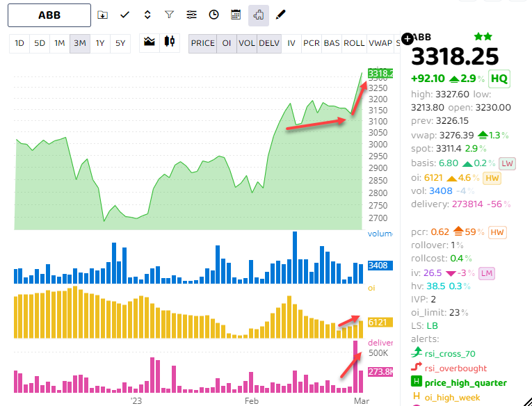Toggle the DELV indicator

[269, 43]
